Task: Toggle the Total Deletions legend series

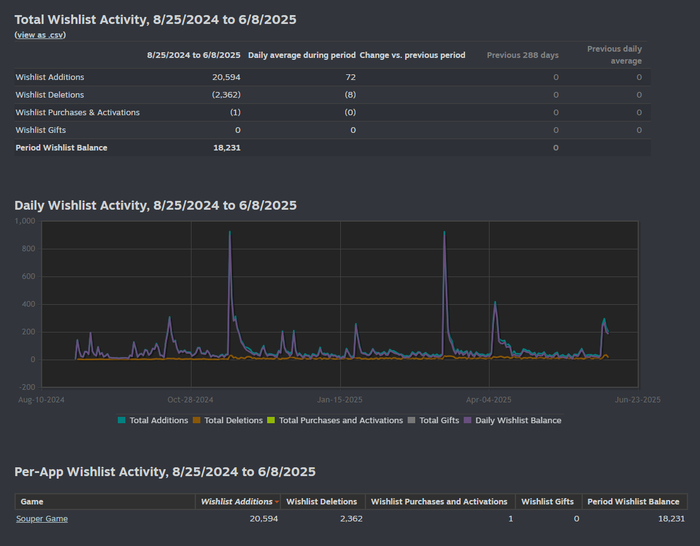Action: tap(232, 420)
